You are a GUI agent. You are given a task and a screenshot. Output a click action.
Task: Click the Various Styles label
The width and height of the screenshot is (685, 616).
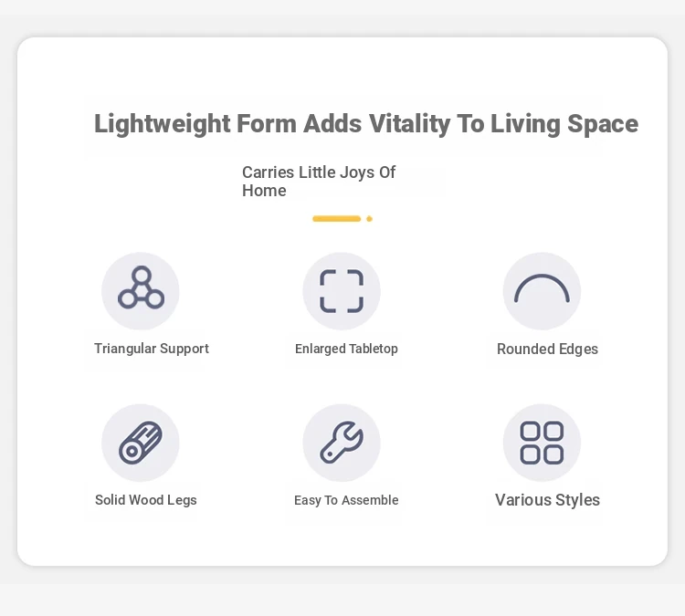point(547,500)
